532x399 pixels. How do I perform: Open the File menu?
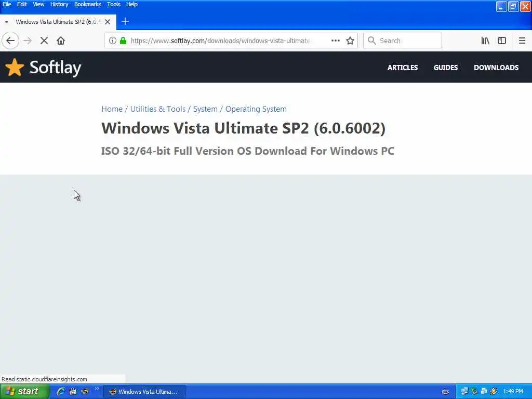7,4
